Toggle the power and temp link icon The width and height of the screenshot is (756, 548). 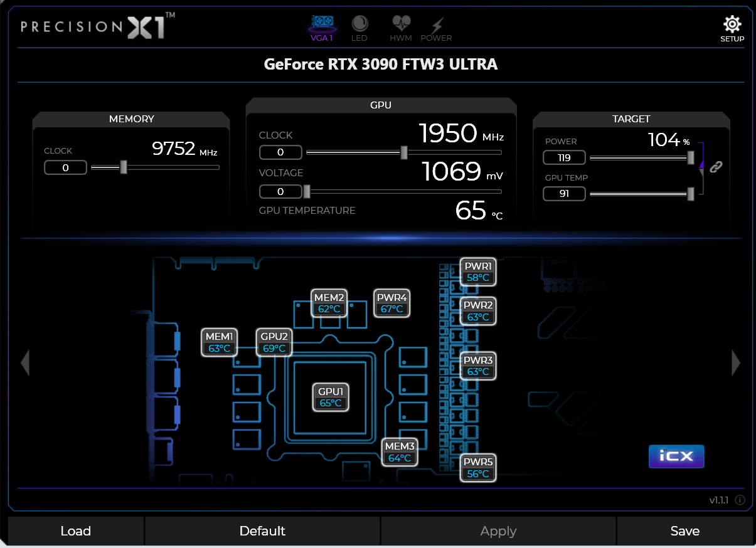716,167
